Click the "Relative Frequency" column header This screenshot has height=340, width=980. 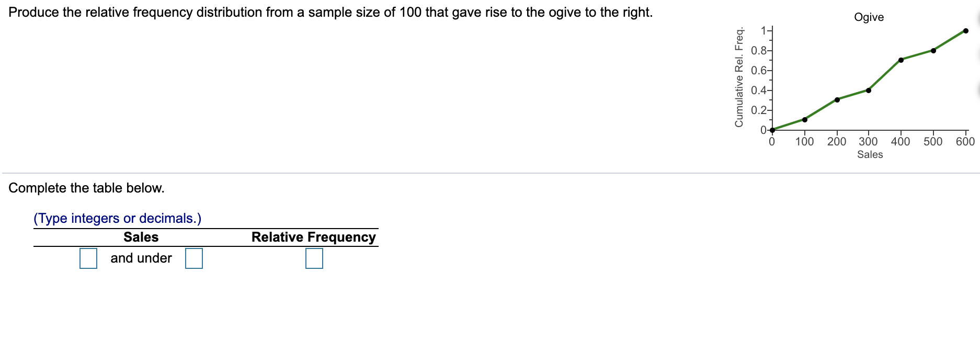[x=313, y=237]
